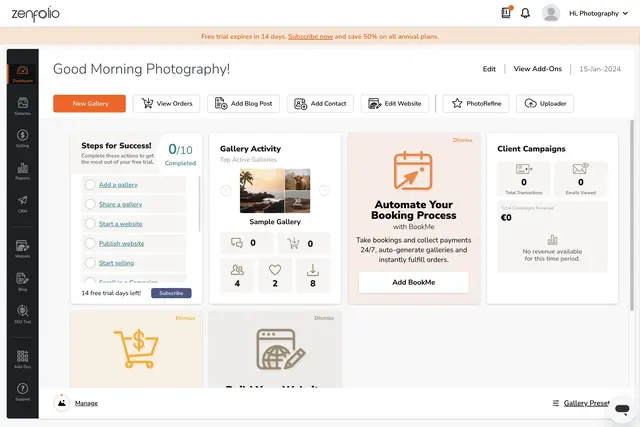Viewport: 640px width, 427px height.
Task: Open the Dashboard sidebar item
Action: (22, 74)
